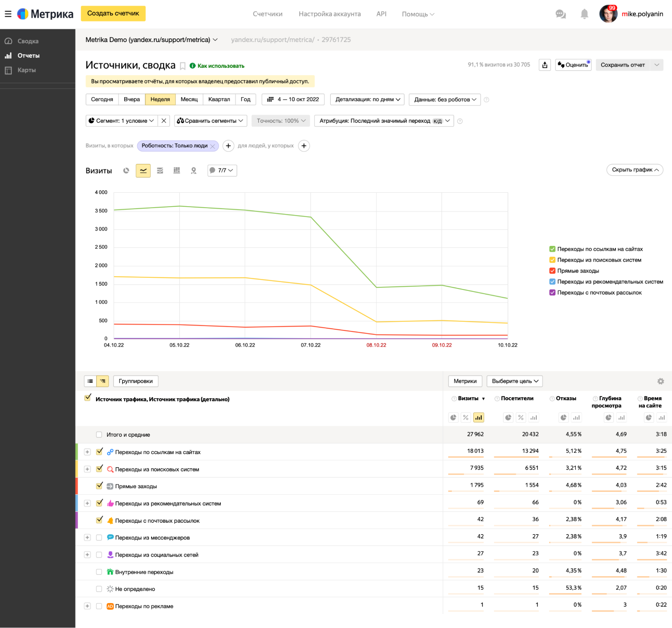Open Детализация: по дням dropdown
This screenshot has height=628, width=672.
pyautogui.click(x=367, y=100)
